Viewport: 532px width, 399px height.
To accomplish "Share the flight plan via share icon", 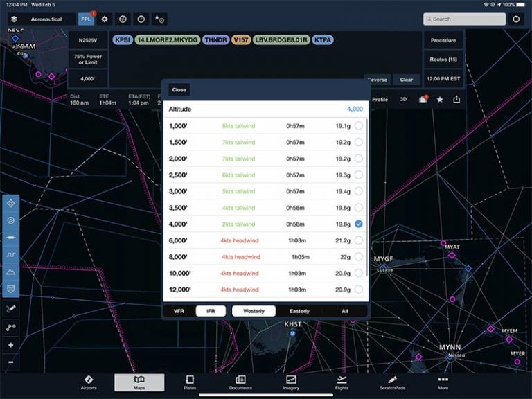I will pos(456,100).
